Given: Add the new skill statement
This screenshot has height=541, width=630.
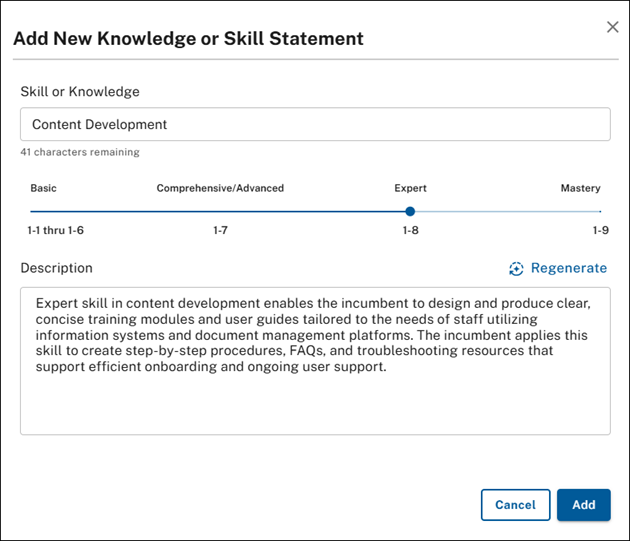Looking at the screenshot, I should tap(584, 505).
